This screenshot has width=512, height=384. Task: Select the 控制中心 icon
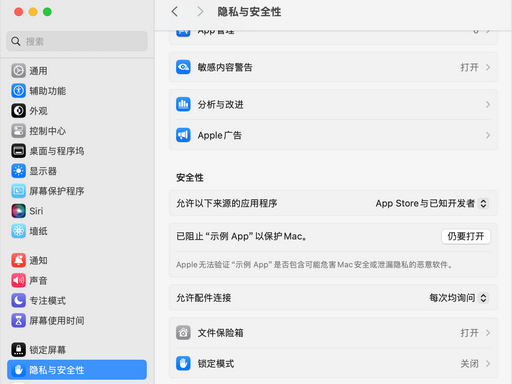point(18,131)
